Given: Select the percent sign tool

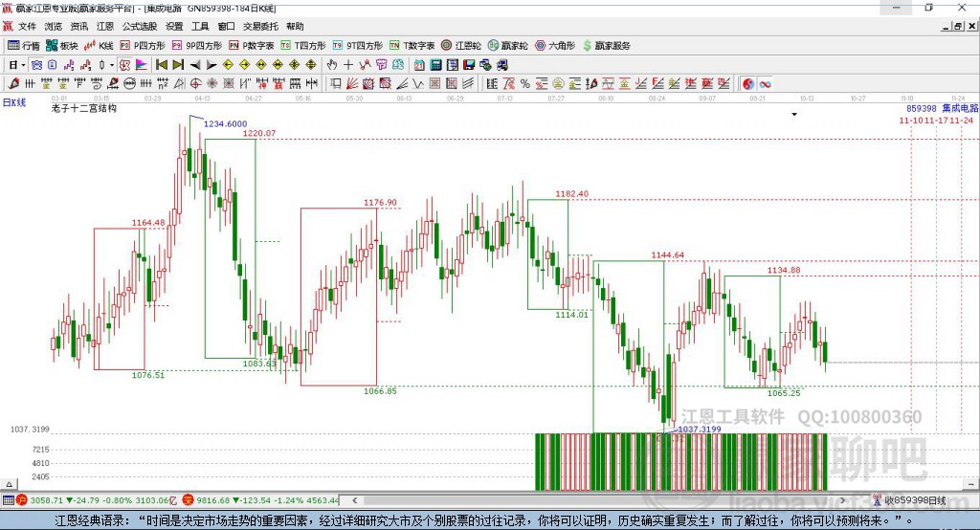Looking at the screenshot, I should [525, 84].
